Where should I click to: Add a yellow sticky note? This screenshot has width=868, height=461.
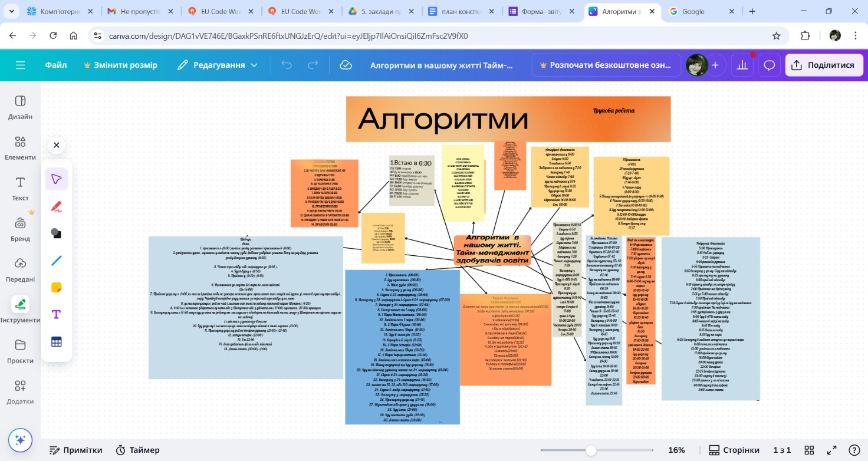tap(57, 288)
